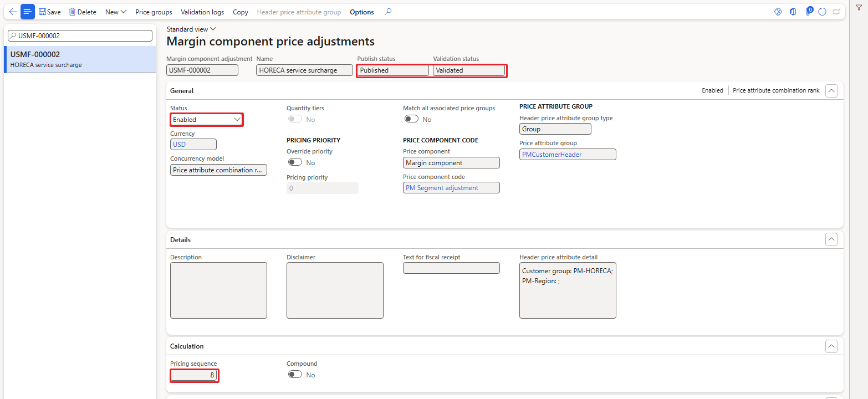Click the Published status field
Image resolution: width=868 pixels, height=399 pixels.
[x=393, y=70]
